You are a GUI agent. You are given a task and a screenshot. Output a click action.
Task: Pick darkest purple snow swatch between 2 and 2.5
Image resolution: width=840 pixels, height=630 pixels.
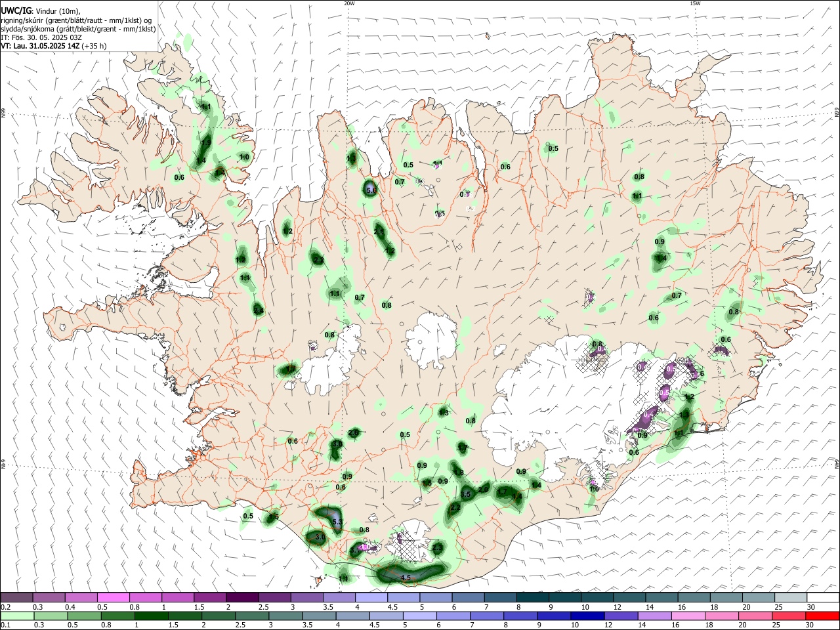(x=242, y=597)
